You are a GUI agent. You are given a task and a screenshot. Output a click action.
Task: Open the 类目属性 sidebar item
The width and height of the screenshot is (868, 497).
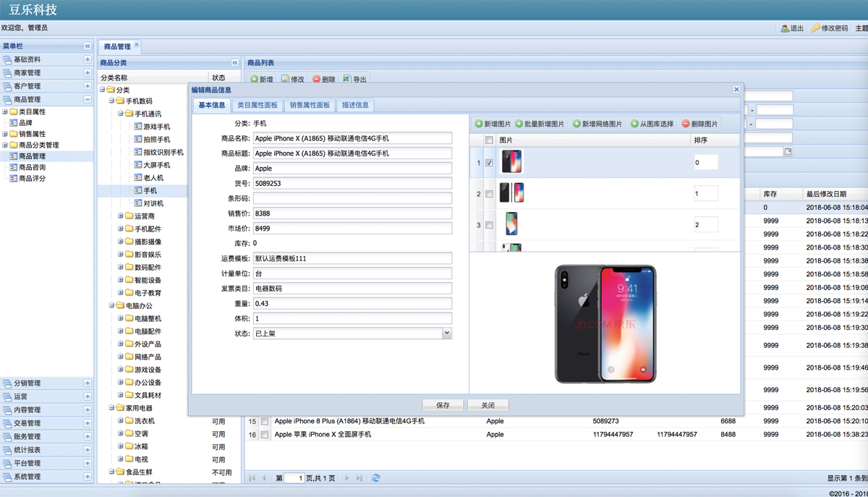[x=32, y=112]
